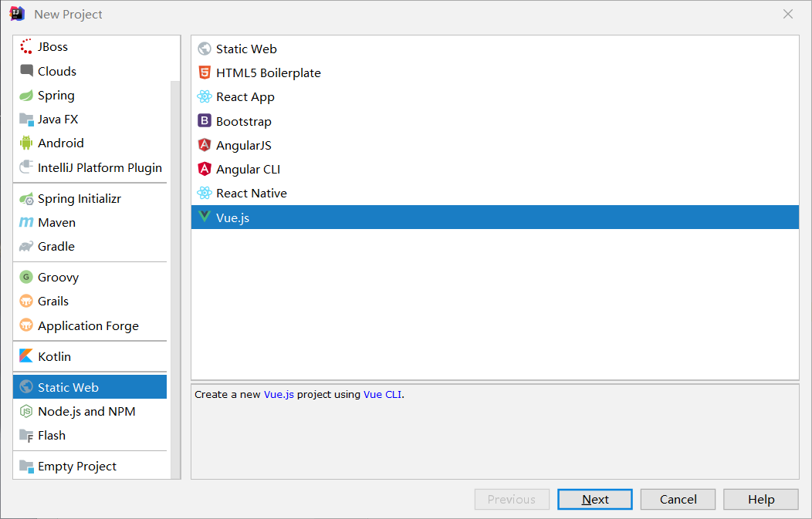Select Bootstrap template
Viewport: 812px width, 519px height.
[495, 121]
